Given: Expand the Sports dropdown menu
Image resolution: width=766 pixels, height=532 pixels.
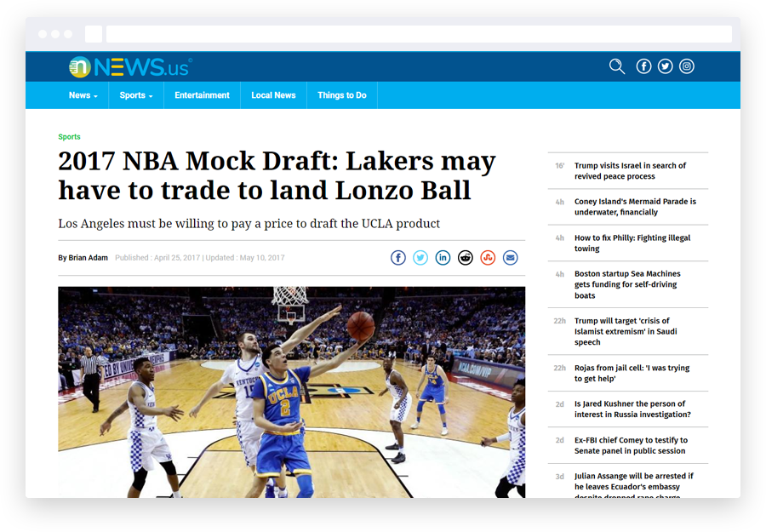Looking at the screenshot, I should [x=136, y=95].
